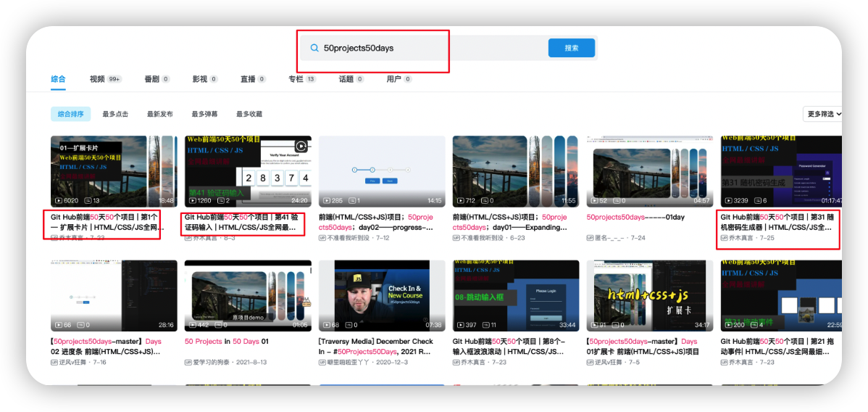Click the blue 搜索 search button
This screenshot has width=868, height=412.
(571, 49)
